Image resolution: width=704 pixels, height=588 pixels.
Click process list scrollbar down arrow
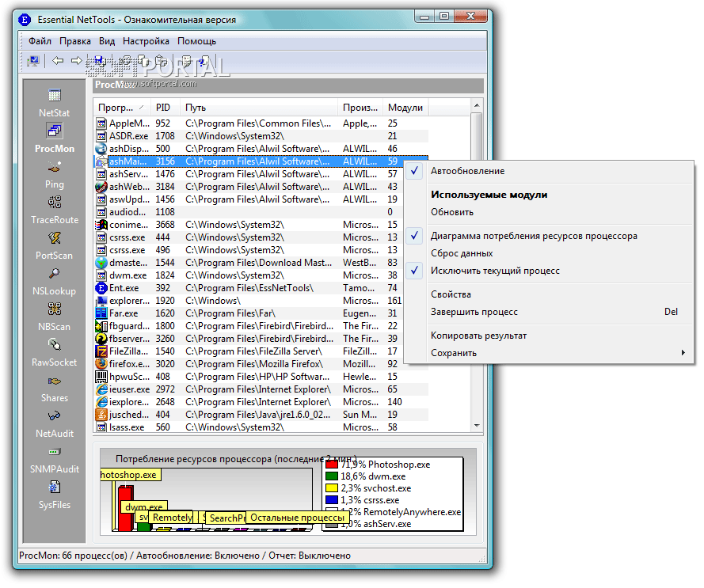pyautogui.click(x=477, y=426)
